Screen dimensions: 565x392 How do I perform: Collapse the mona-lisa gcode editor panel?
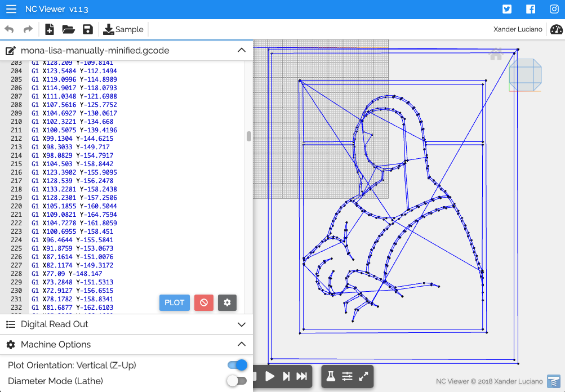pyautogui.click(x=242, y=50)
